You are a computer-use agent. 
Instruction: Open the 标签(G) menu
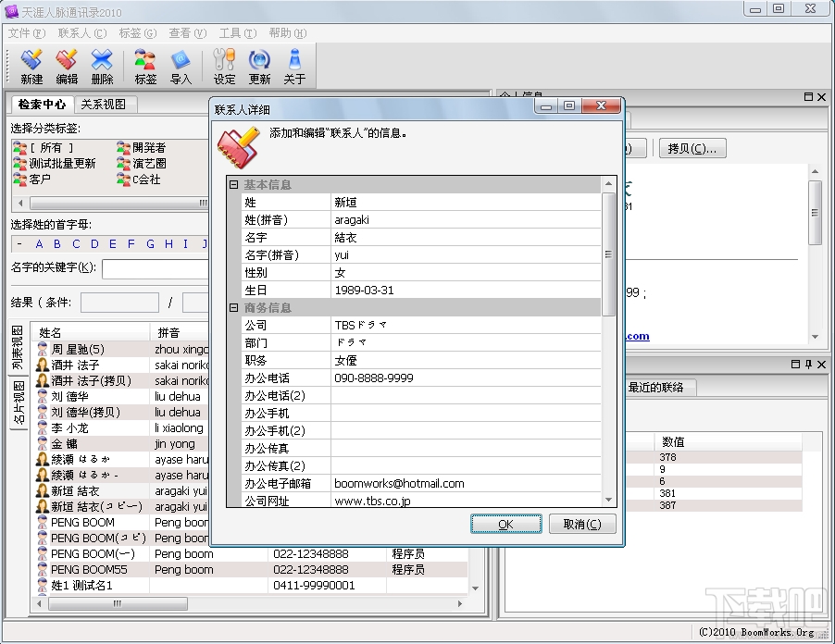[x=137, y=33]
